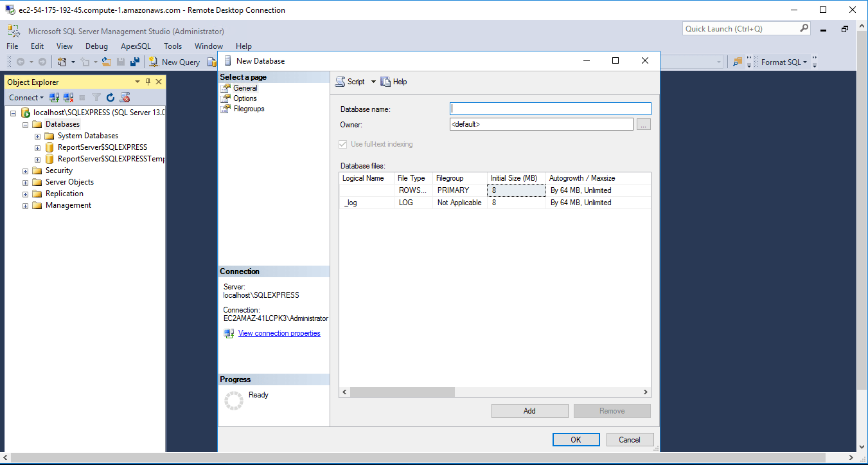The width and height of the screenshot is (868, 465).
Task: Open the View connection properties link
Action: click(279, 333)
